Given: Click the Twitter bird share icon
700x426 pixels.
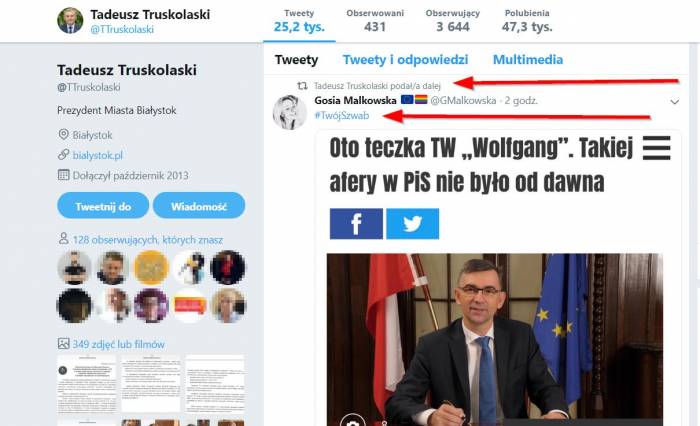Looking at the screenshot, I should [x=412, y=224].
